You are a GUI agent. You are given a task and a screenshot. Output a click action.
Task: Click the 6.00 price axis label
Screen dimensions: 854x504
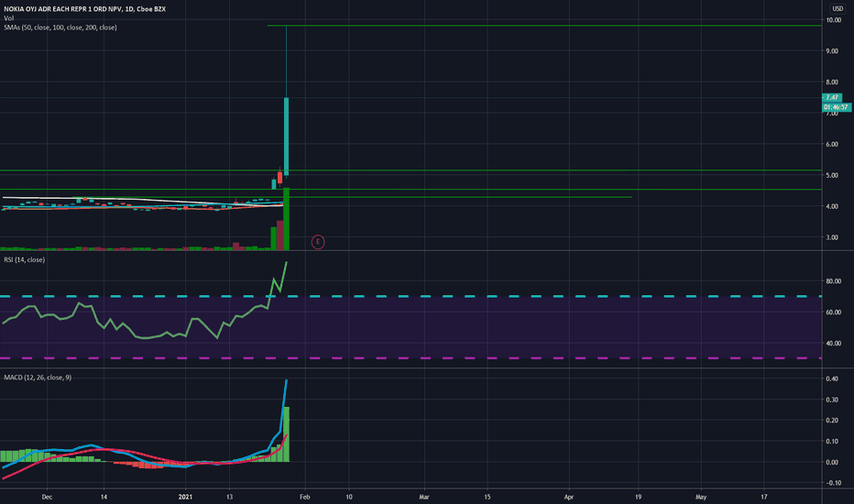[x=832, y=145]
